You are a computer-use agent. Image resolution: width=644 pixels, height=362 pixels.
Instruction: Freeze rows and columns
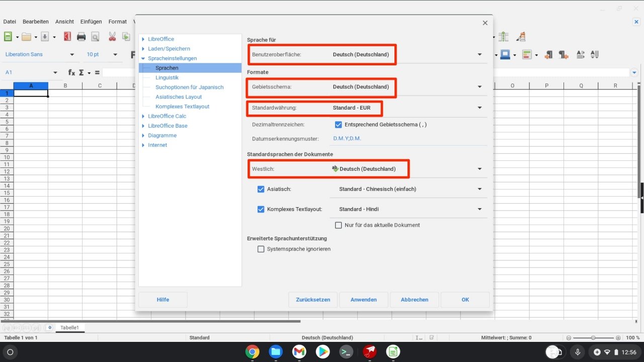(x=503, y=36)
